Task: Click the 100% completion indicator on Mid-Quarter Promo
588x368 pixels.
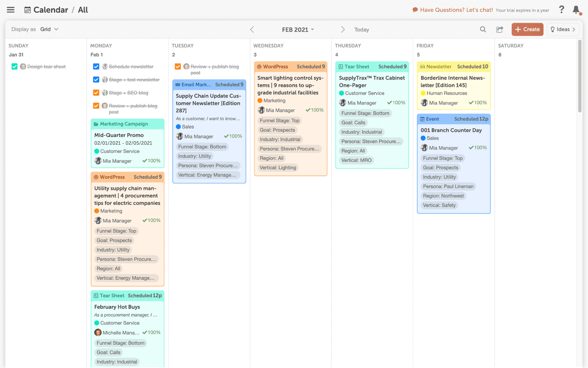Action: coord(151,161)
